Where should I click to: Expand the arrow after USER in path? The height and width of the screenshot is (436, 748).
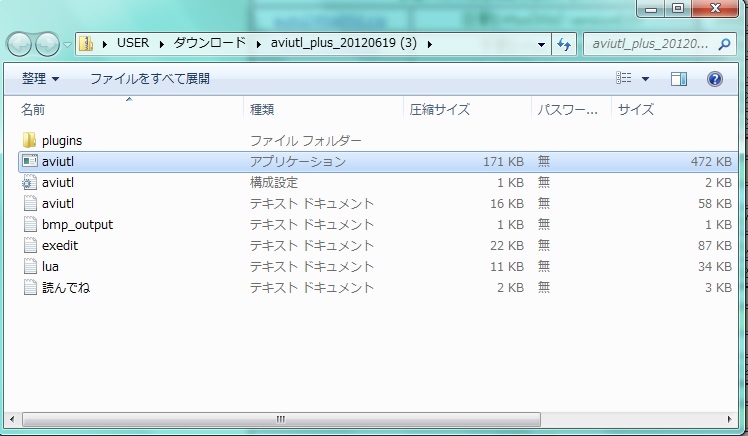pos(162,44)
